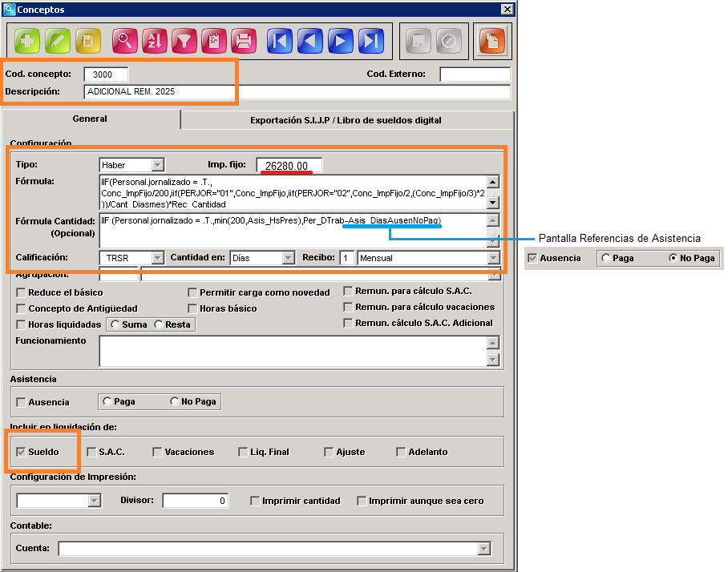The width and height of the screenshot is (728, 572).
Task: Click Fórmula scrollbar up arrow
Action: pos(493,181)
